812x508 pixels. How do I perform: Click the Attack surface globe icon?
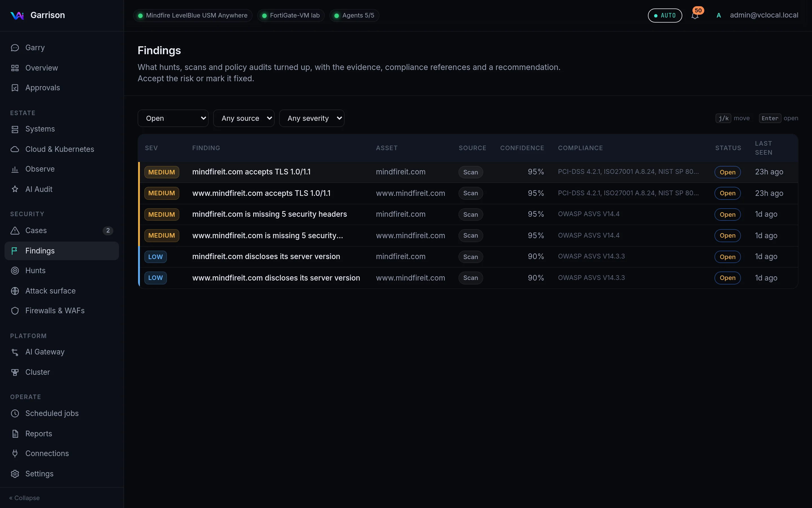pos(15,291)
